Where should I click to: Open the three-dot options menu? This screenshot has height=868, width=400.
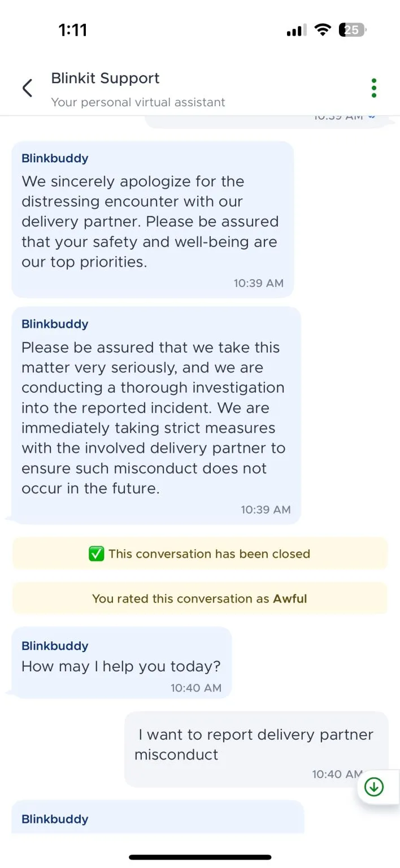pos(373,88)
